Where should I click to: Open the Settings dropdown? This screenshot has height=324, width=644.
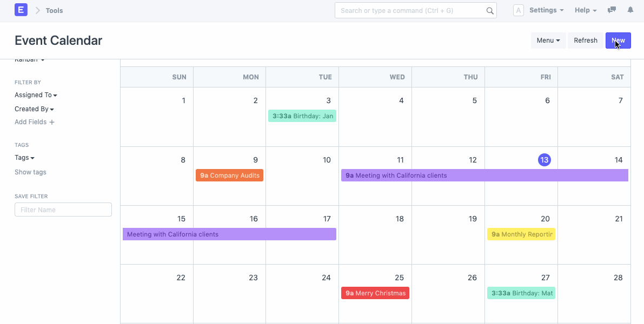[x=546, y=10]
